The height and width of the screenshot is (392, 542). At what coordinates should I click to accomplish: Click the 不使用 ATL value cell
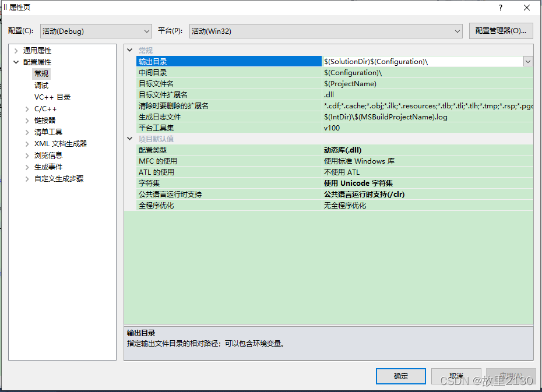pyautogui.click(x=428, y=172)
